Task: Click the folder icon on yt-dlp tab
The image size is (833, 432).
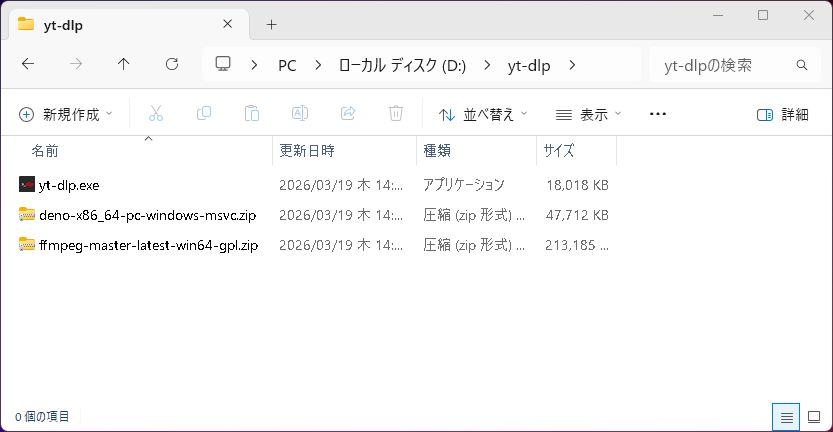Action: click(x=26, y=24)
